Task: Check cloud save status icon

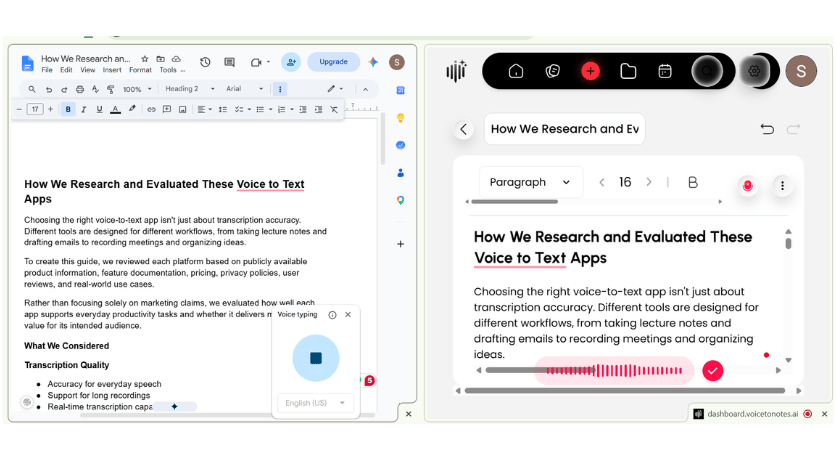Action: click(x=176, y=59)
